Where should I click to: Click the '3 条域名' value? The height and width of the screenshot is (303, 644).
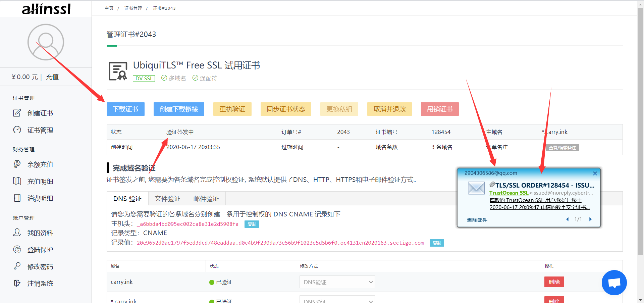pyautogui.click(x=442, y=147)
